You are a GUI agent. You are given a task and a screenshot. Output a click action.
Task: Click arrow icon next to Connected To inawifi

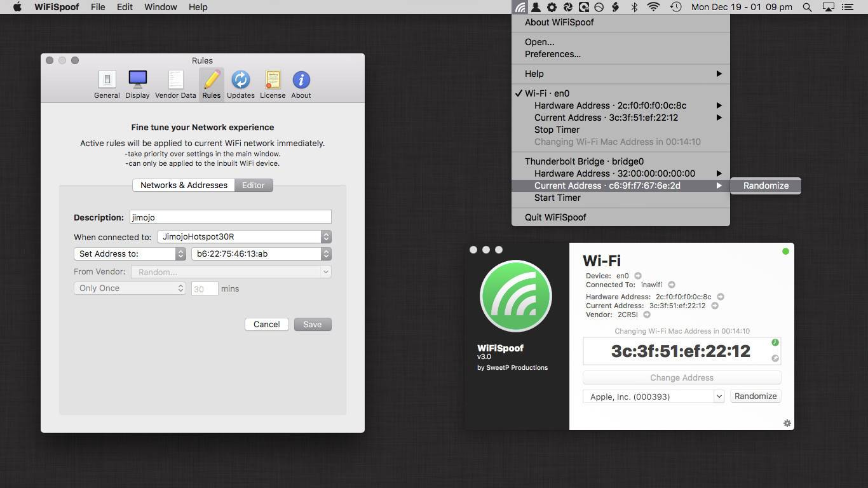672,285
